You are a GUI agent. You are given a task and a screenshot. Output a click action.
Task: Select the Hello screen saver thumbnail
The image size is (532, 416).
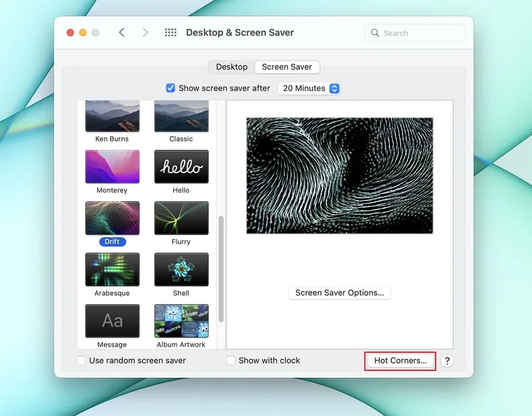182,166
